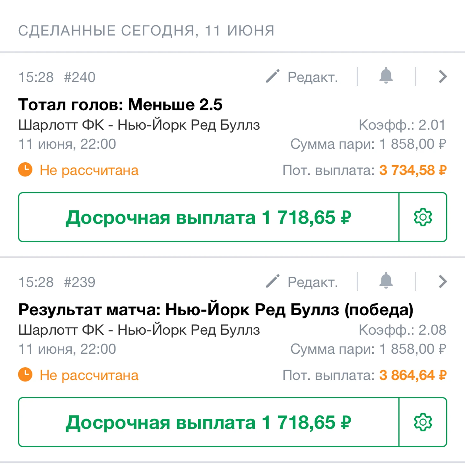Image resolution: width=465 pixels, height=476 pixels.
Task: Open cashout settings gear for bet #240
Action: click(x=423, y=217)
